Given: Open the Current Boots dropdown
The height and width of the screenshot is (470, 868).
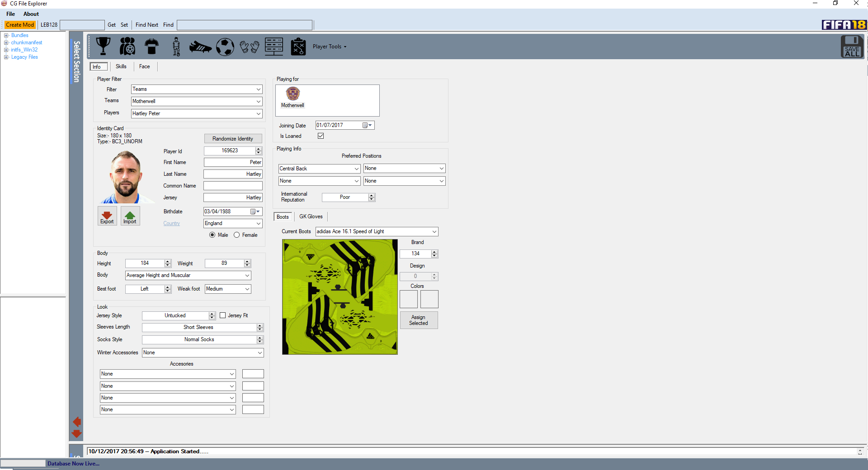Looking at the screenshot, I should tap(377, 231).
